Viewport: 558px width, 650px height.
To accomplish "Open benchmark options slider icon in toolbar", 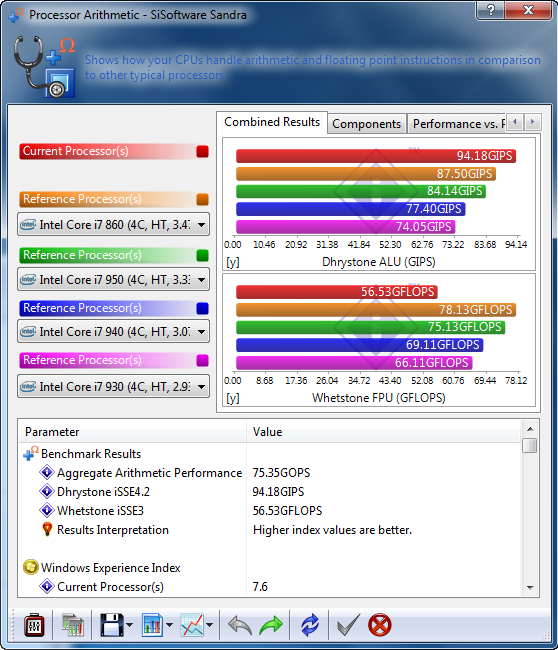I will click(x=34, y=625).
